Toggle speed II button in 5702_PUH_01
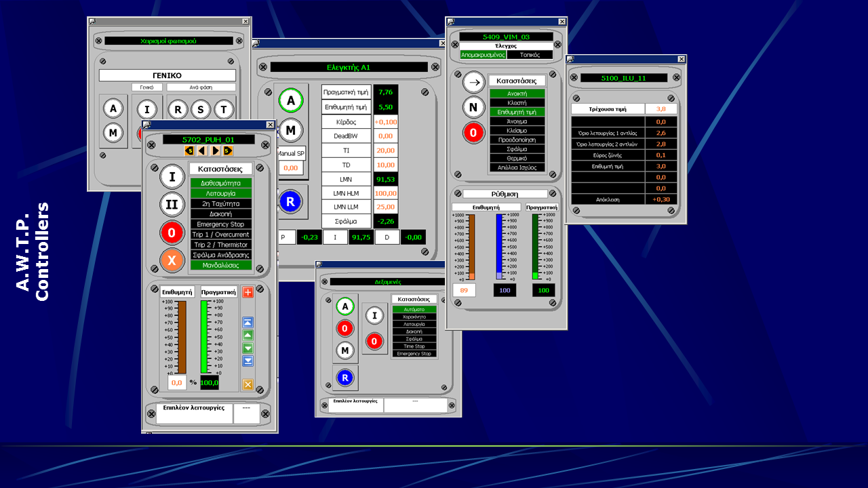 (x=172, y=204)
